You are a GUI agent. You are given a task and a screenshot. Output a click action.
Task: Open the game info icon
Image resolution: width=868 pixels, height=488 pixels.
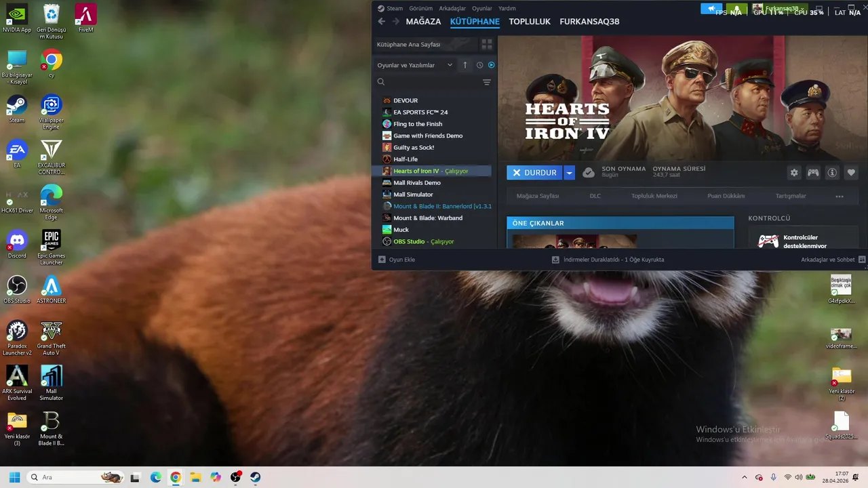(832, 173)
